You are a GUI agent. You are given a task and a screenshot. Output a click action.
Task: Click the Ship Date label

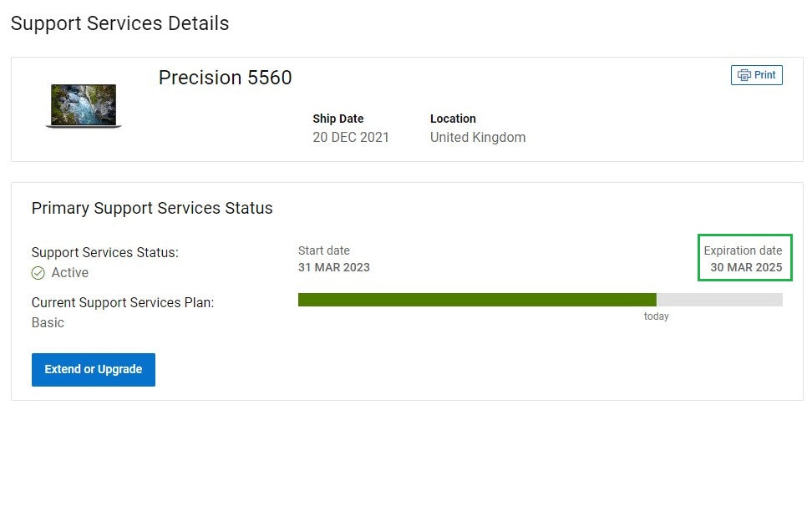pyautogui.click(x=338, y=119)
